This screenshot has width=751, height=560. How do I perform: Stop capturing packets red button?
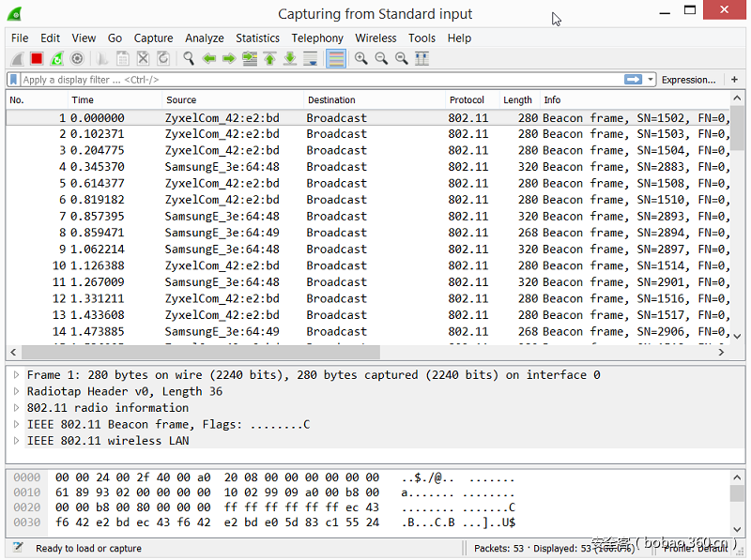(x=37, y=59)
